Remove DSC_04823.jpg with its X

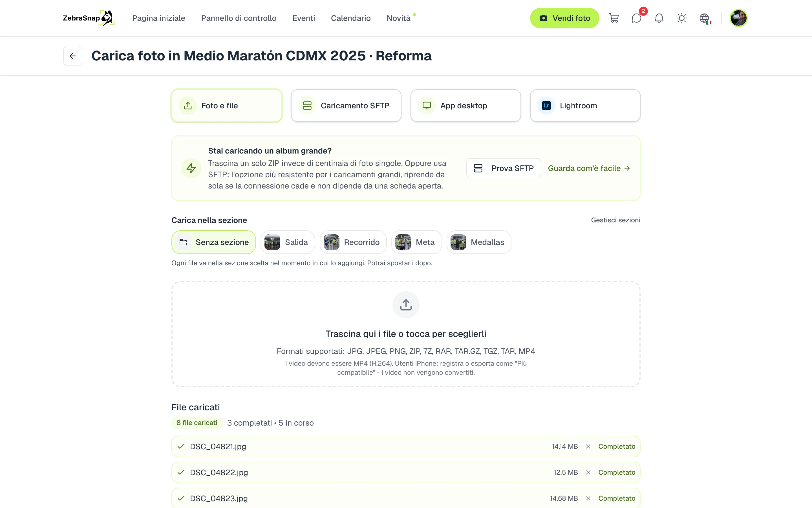coord(588,498)
